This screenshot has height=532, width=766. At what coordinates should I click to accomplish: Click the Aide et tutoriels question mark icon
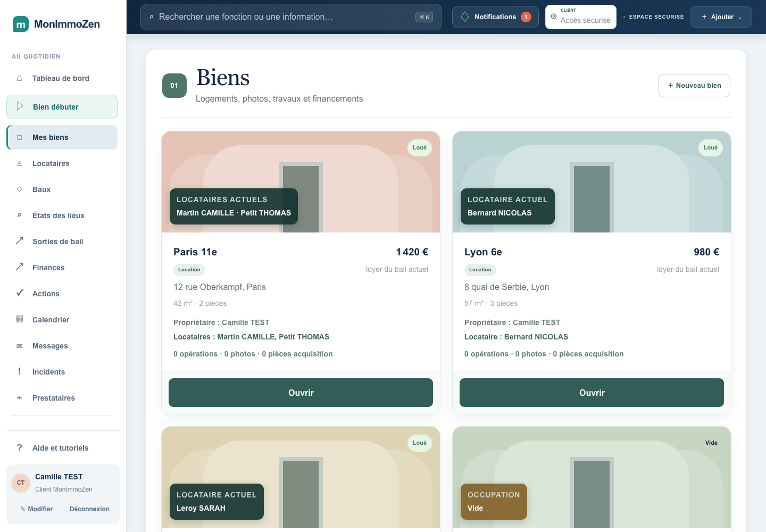point(20,447)
